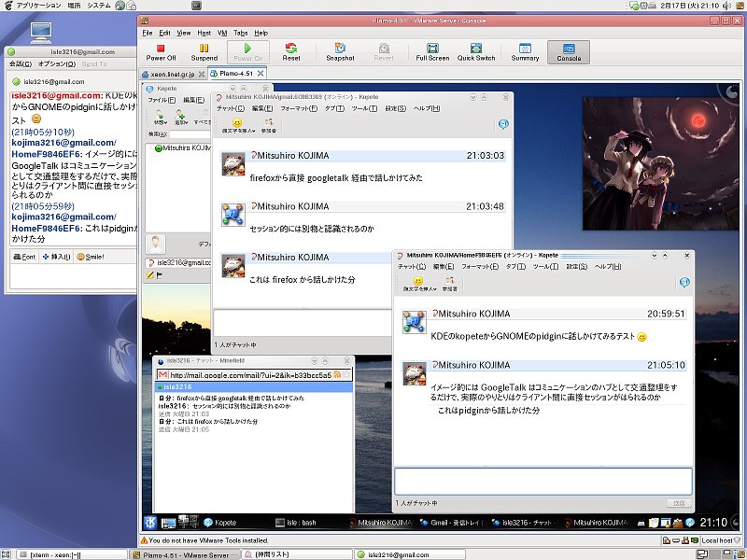Open the GNOME システム menu

[99, 6]
